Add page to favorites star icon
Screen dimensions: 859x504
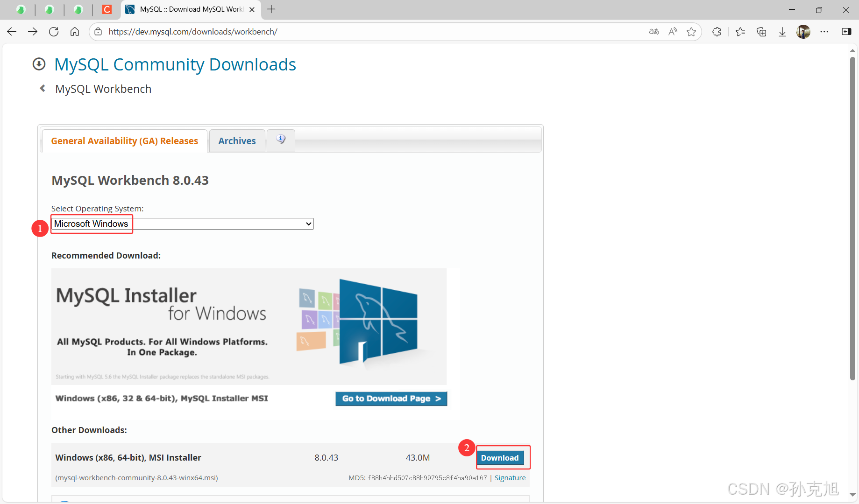click(691, 32)
